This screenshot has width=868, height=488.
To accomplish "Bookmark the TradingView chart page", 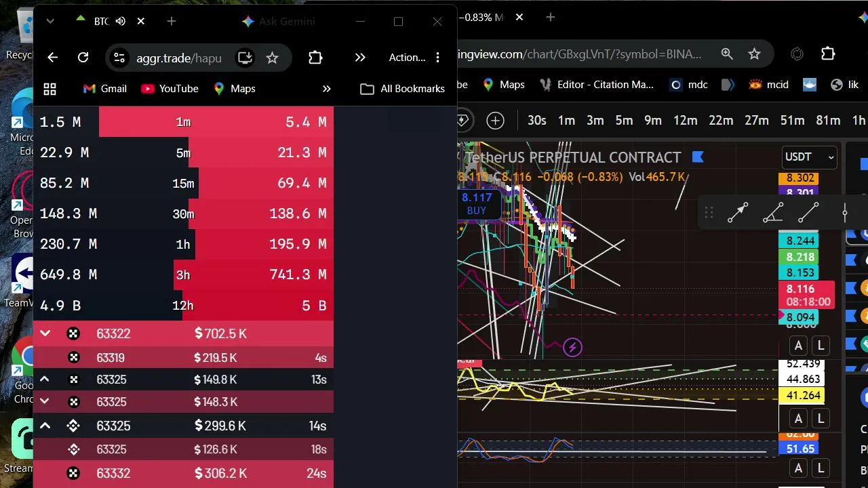I will click(x=754, y=54).
